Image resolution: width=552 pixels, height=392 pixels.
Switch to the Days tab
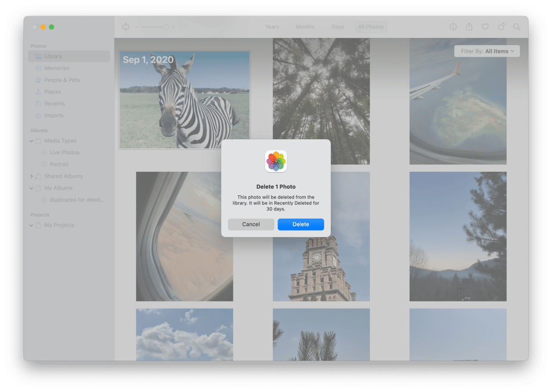pyautogui.click(x=338, y=27)
